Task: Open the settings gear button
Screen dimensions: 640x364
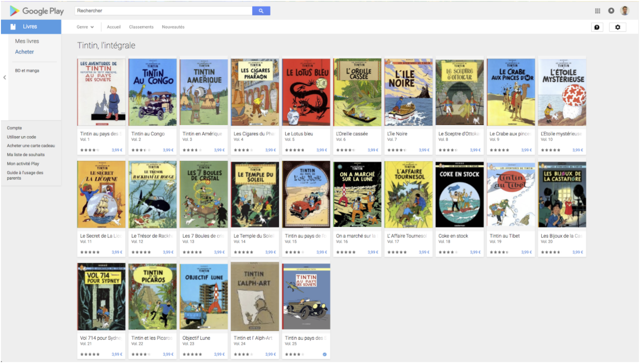Action: click(x=617, y=27)
